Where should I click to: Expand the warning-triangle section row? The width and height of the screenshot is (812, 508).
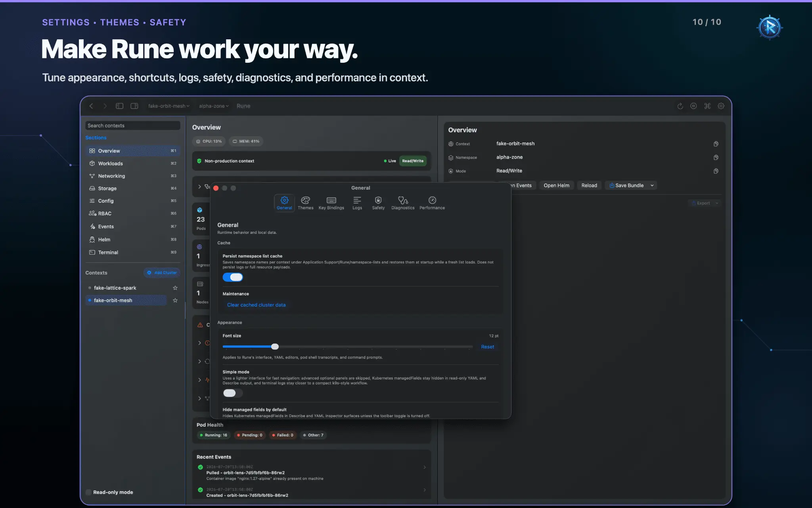click(x=199, y=325)
